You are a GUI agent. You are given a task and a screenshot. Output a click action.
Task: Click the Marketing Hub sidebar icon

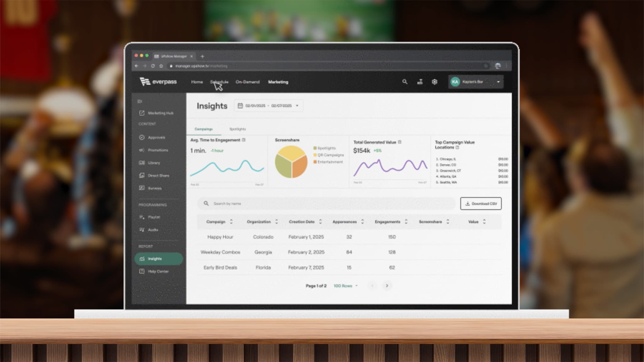pyautogui.click(x=142, y=113)
